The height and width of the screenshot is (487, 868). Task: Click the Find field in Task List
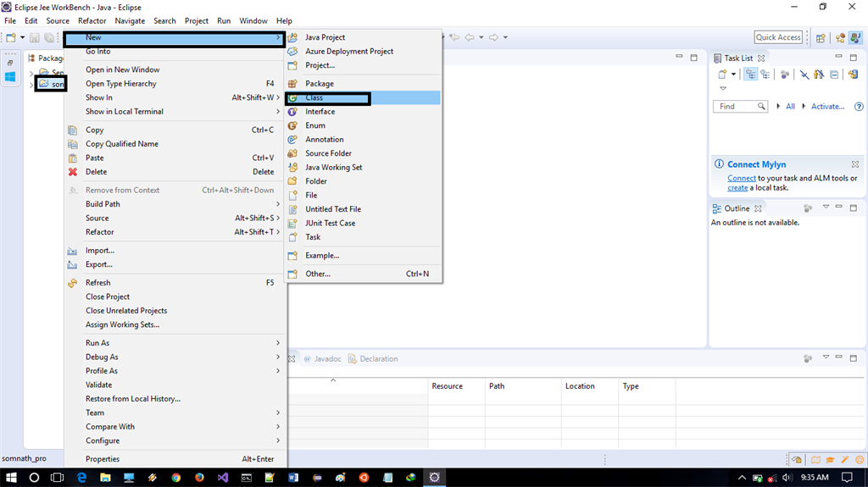(740, 106)
